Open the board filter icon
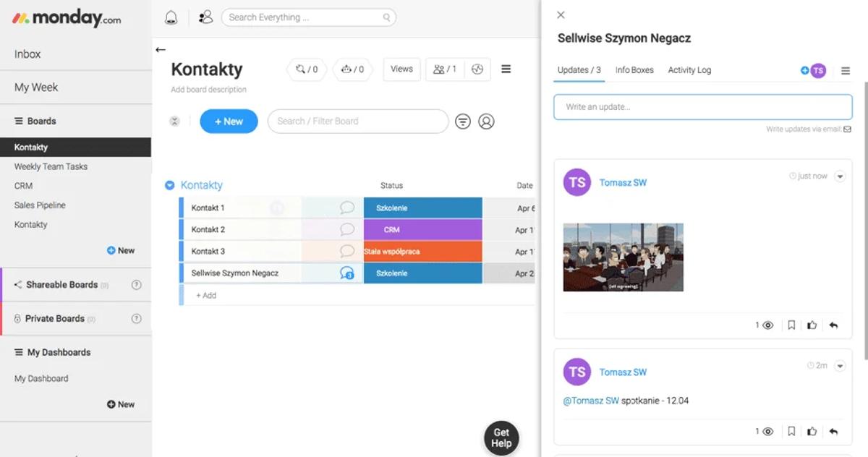Viewport: 868px width, 457px height. click(x=463, y=121)
